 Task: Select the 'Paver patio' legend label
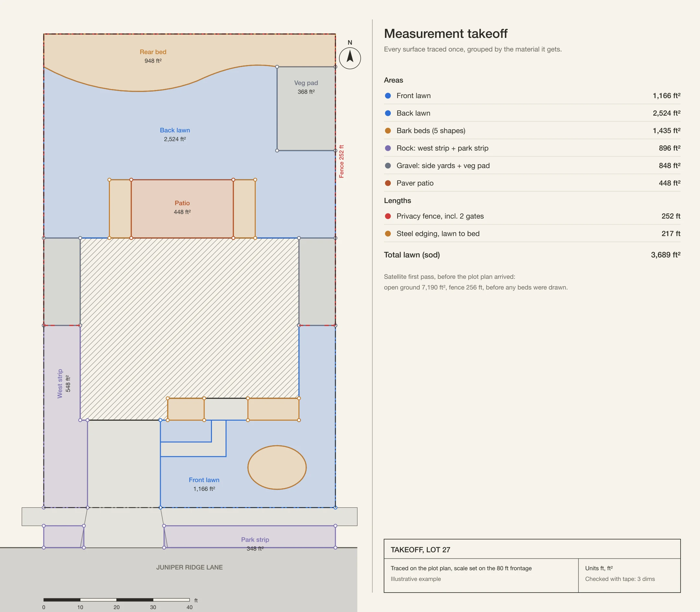click(414, 183)
